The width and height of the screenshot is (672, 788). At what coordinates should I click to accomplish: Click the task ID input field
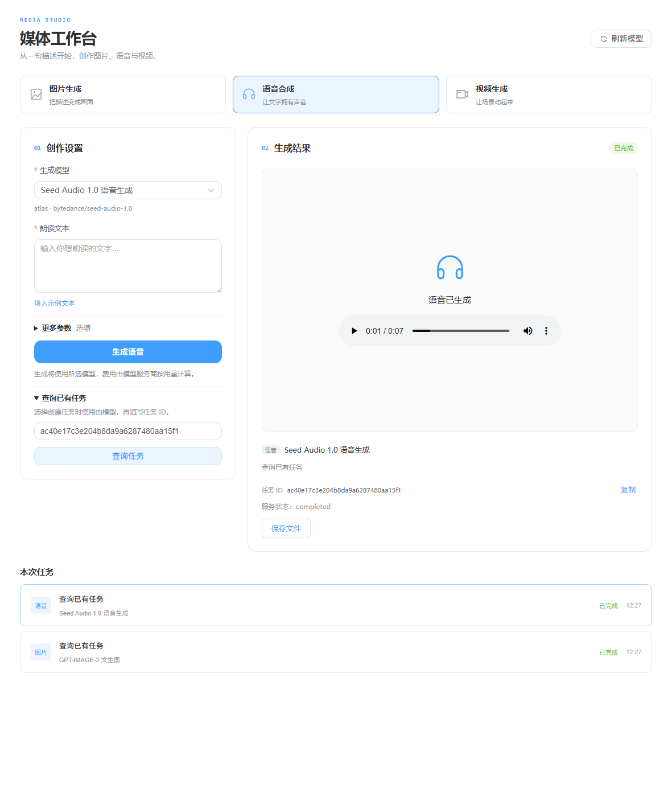click(128, 431)
